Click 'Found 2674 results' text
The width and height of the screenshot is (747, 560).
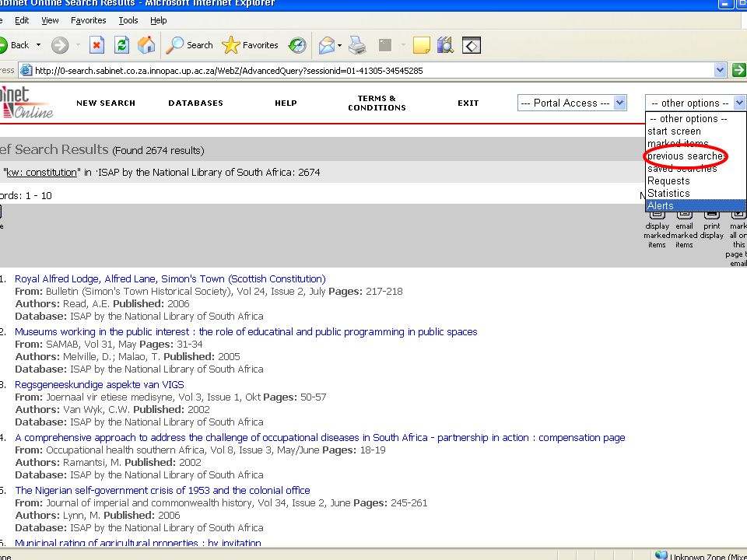(158, 150)
